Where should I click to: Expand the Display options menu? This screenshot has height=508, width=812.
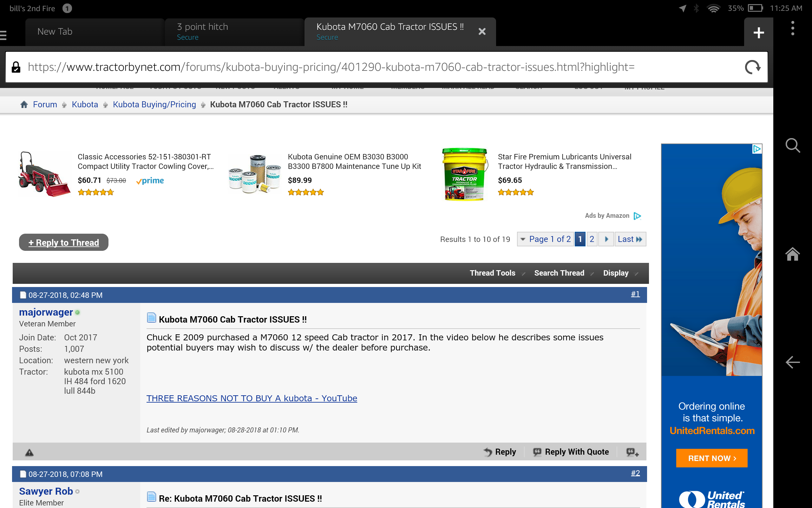click(x=620, y=273)
